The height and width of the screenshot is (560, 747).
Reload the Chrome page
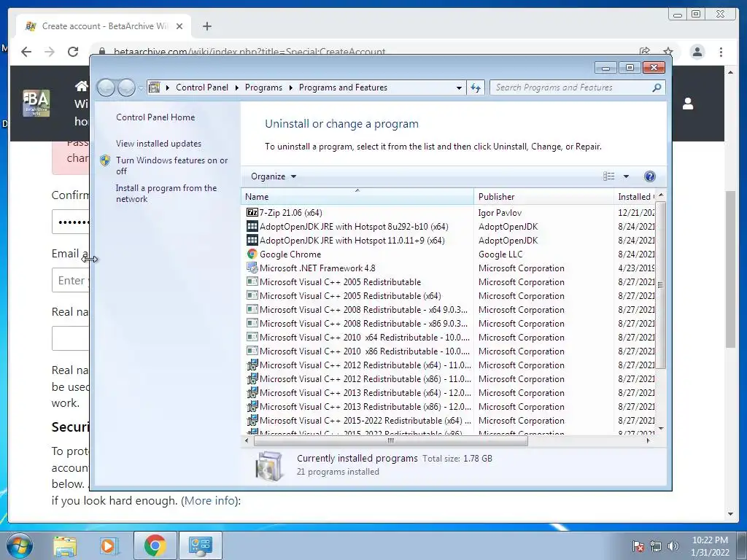coord(73,52)
